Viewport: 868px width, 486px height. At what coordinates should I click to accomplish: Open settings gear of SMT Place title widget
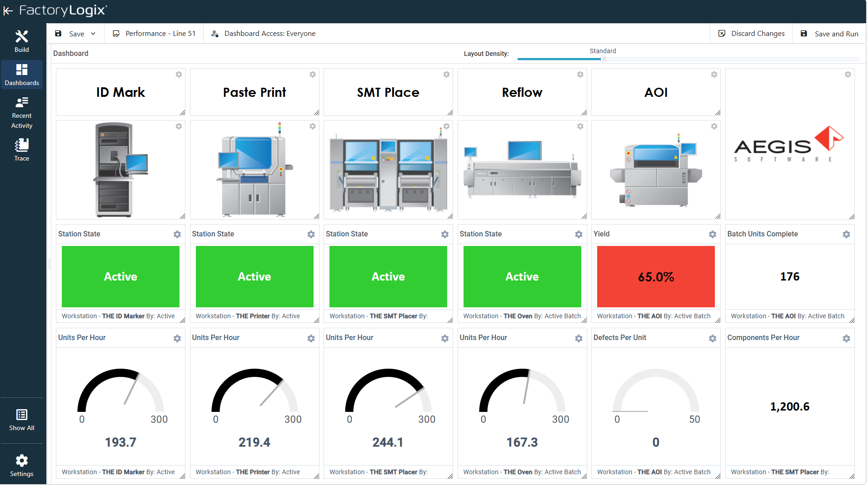pos(446,75)
